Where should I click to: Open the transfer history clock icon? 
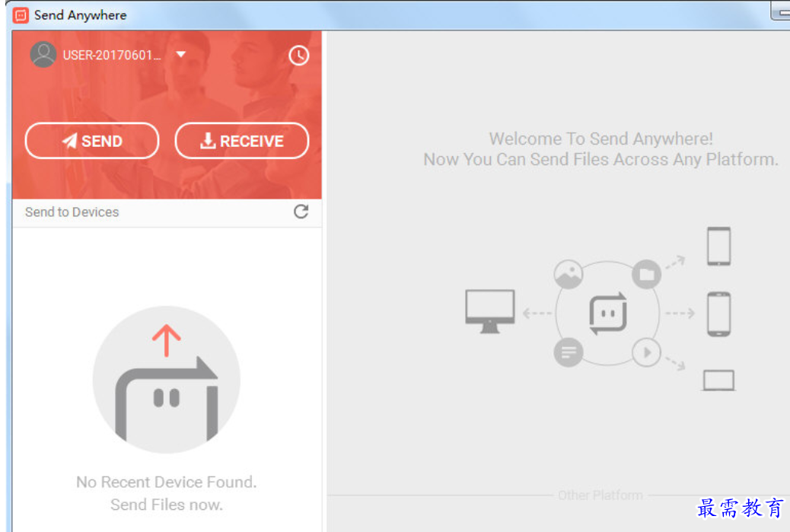click(299, 56)
